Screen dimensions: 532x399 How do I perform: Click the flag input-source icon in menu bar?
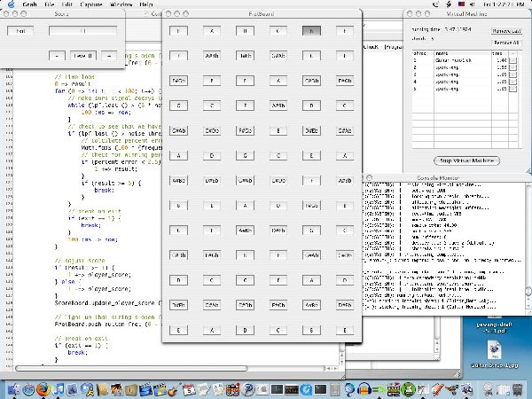[461, 4]
